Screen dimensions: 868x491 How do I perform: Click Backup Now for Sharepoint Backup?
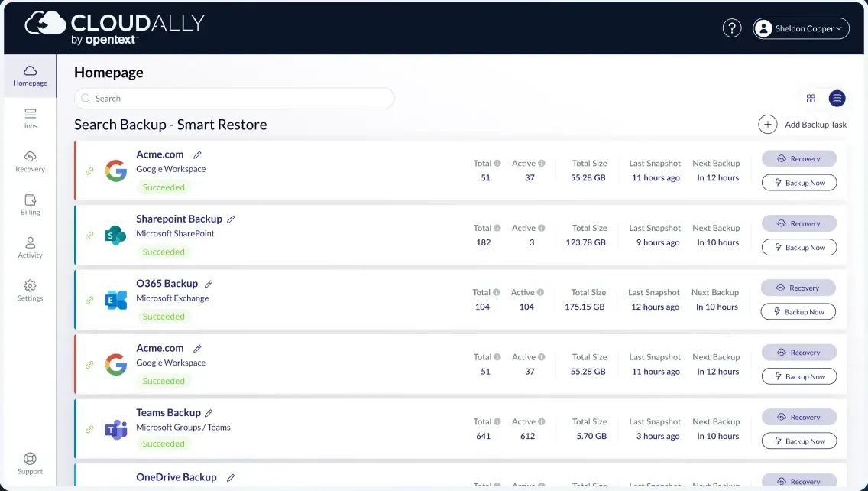coord(798,247)
